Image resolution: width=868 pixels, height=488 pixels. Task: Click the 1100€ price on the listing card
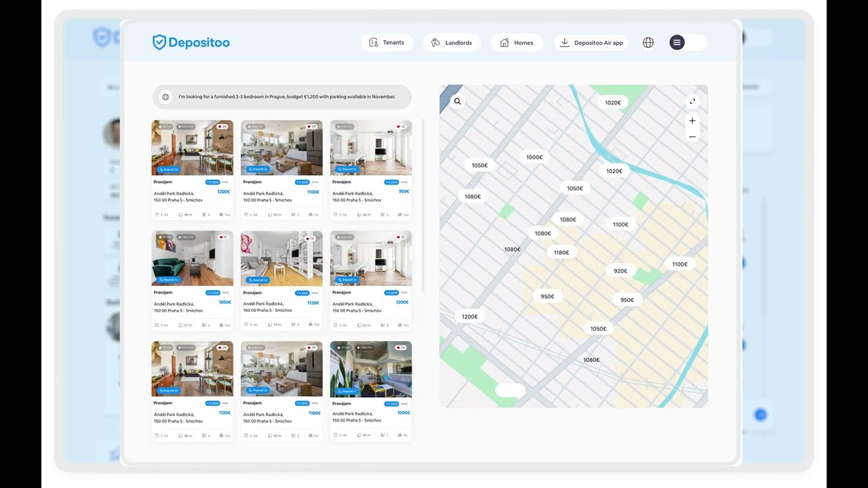(x=313, y=192)
